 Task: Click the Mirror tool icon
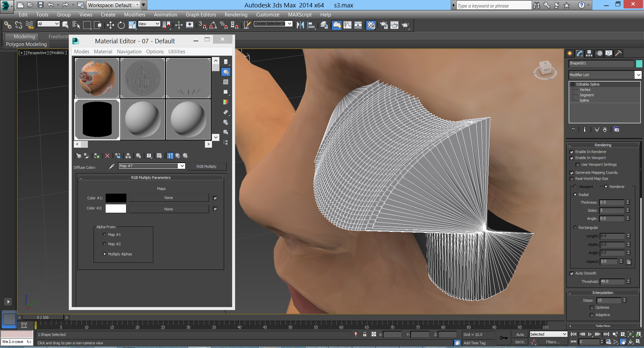pyautogui.click(x=300, y=25)
